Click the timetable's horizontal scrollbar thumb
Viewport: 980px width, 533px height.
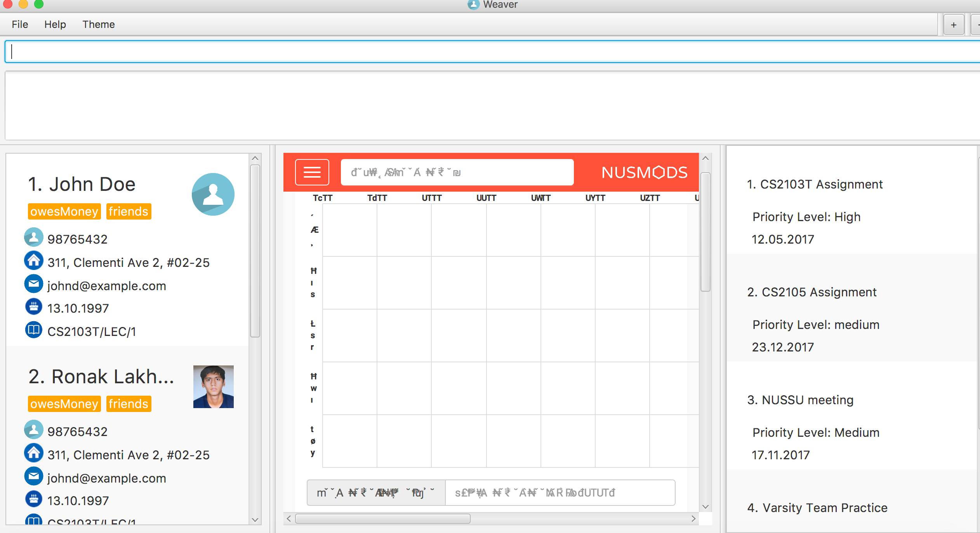[382, 519]
